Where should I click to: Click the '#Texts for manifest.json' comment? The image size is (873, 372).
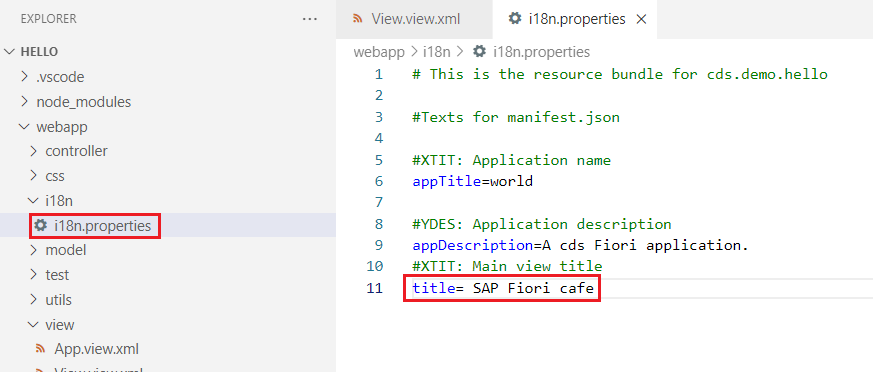coord(516,118)
